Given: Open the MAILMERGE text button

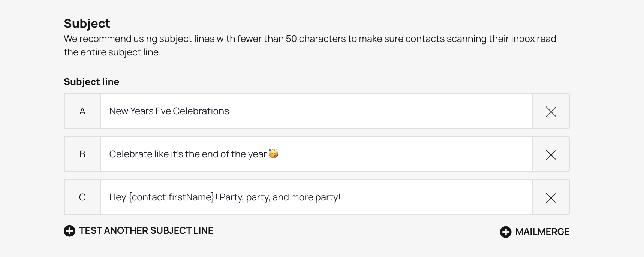Looking at the screenshot, I should [x=542, y=232].
